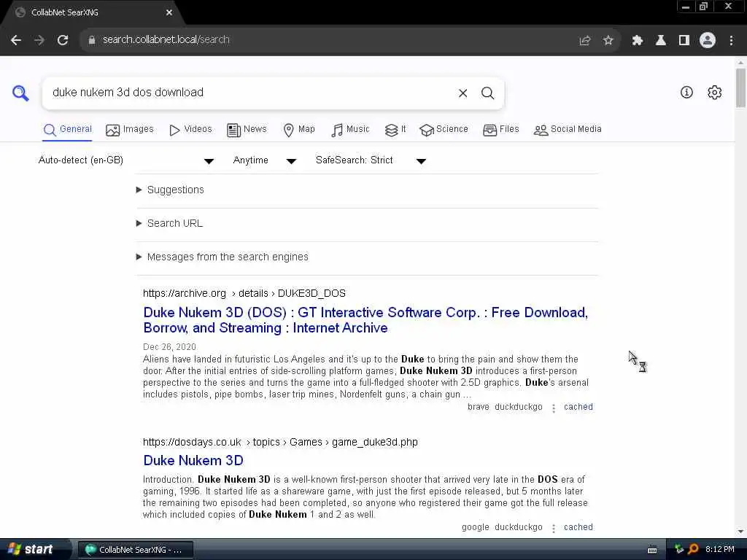The height and width of the screenshot is (560, 747).
Task: Click the 8:12 PM taskbar clock
Action: point(720,550)
